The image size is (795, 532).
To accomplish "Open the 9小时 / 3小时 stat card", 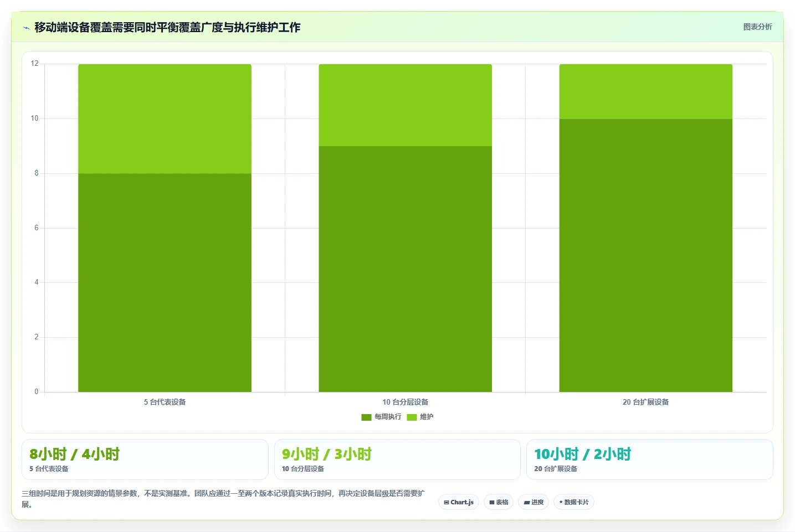I will click(x=397, y=459).
